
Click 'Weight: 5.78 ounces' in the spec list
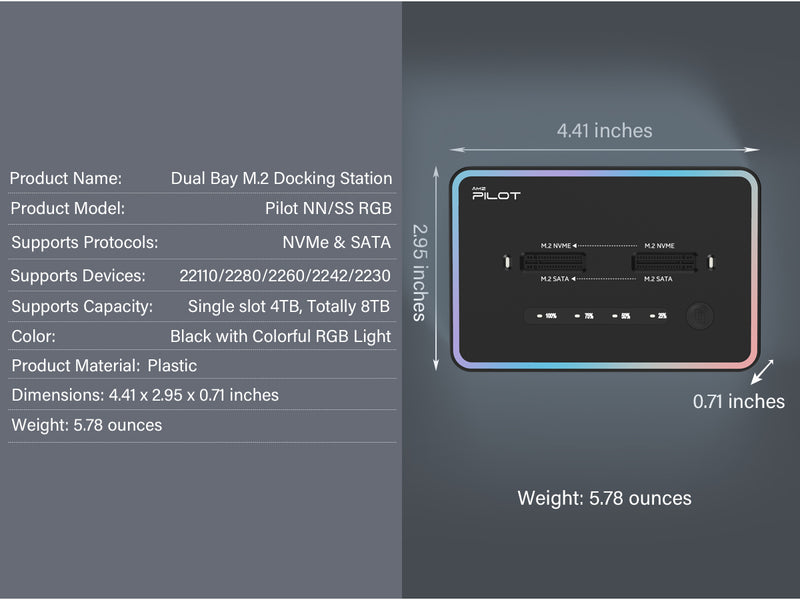(x=87, y=426)
